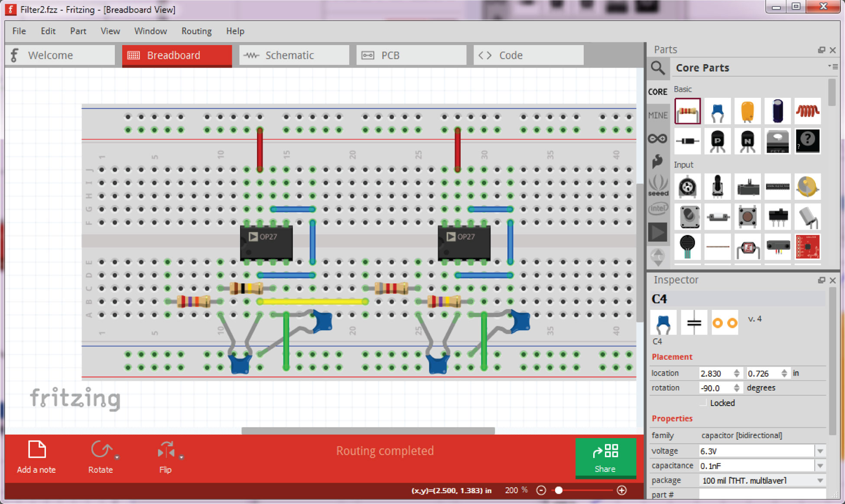Close the Inspector panel
Screen dimensions: 845x504
pyautogui.click(x=832, y=280)
